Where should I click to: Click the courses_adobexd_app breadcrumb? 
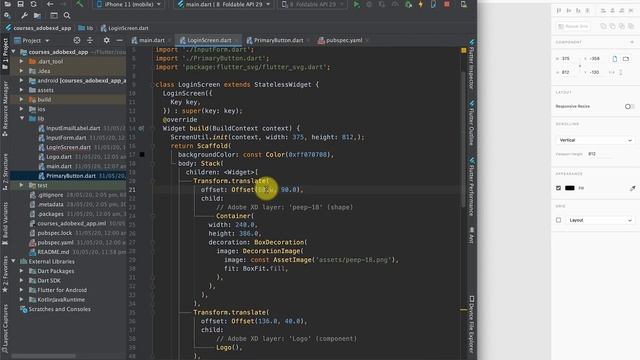[x=38, y=28]
